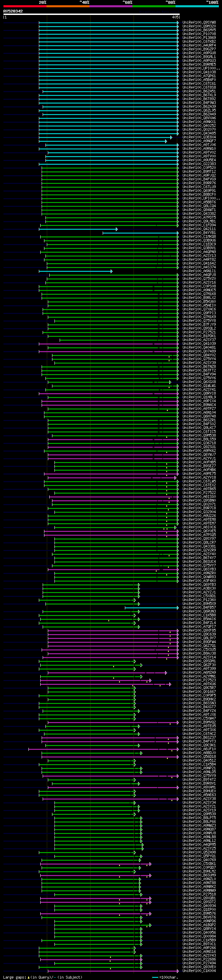Screen dimensions: 222x980
Task: Open hit UniRef100_Q9SDM1
Action: (199, 661)
